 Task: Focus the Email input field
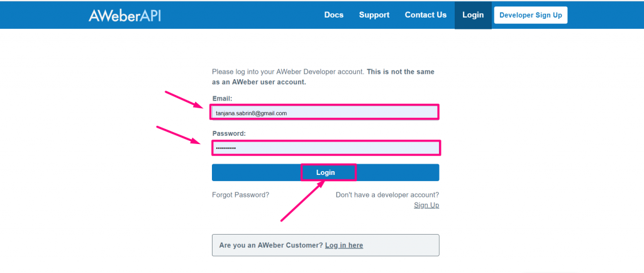[325, 113]
